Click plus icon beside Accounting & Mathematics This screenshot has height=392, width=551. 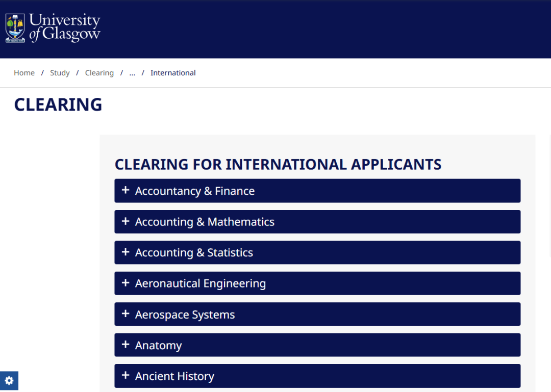(x=126, y=221)
